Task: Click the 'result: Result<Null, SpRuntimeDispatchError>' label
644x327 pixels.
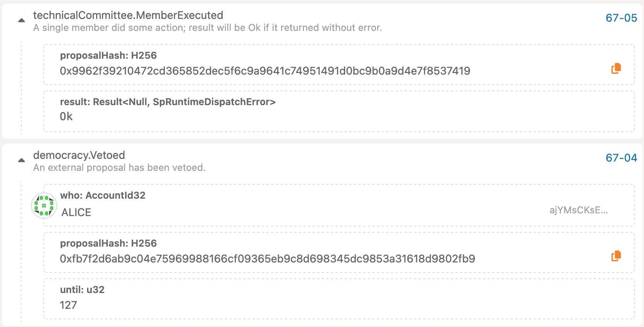Action: (168, 102)
